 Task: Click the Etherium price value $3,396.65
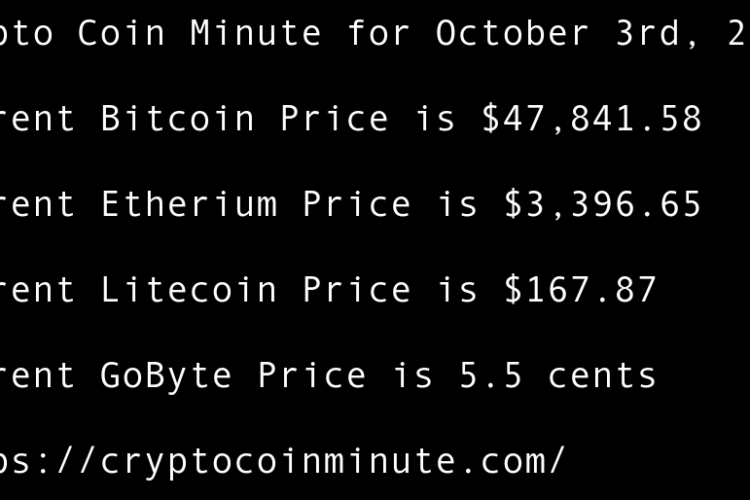pos(602,204)
